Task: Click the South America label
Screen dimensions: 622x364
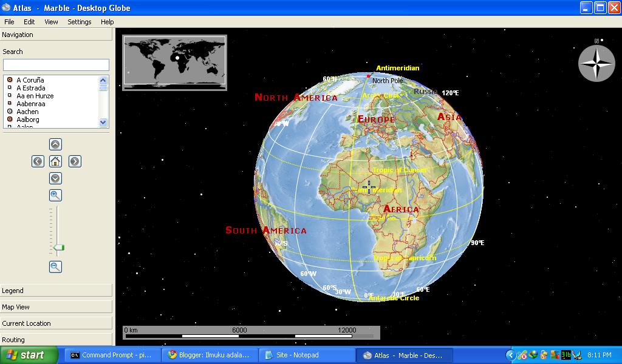Action: 266,230
